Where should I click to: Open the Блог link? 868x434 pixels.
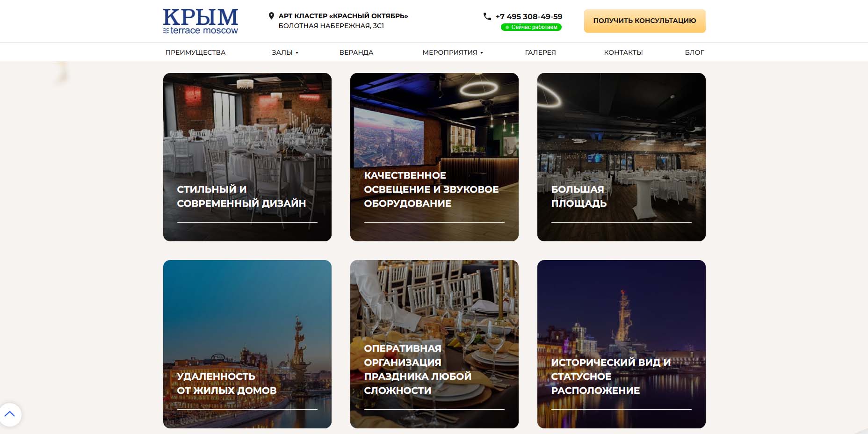point(694,52)
